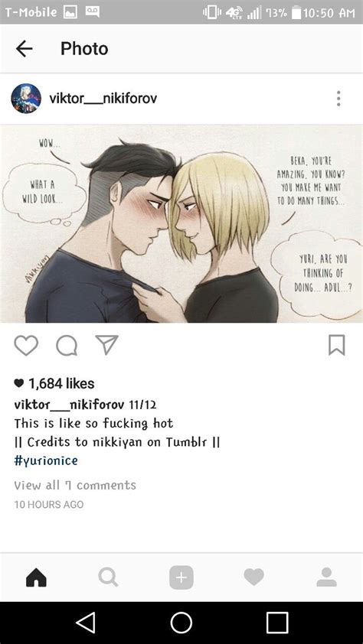Image resolution: width=363 pixels, height=644 pixels.
Task: Open Android recent apps square button
Action: click(x=277, y=623)
